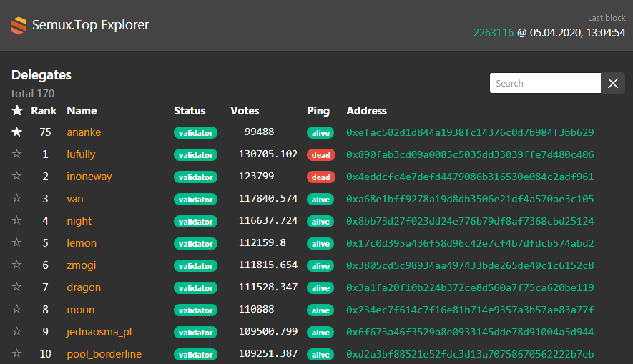Image resolution: width=633 pixels, height=364 pixels.
Task: Click the alive ping badge for van
Action: (x=320, y=200)
